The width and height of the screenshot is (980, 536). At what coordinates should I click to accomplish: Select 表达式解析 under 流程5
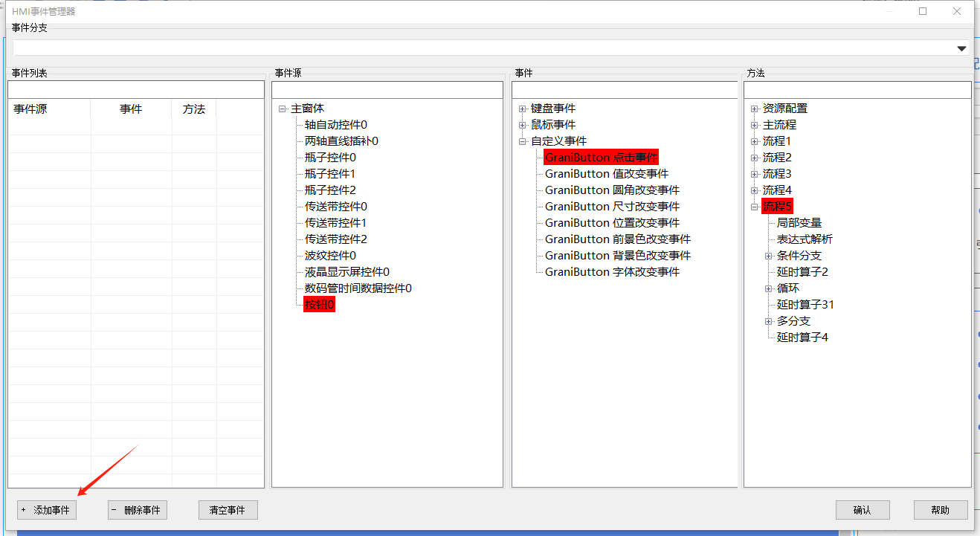click(805, 239)
